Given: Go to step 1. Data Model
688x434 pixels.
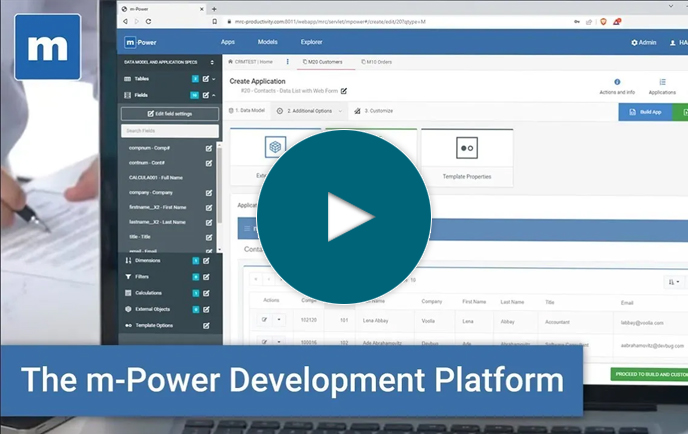Looking at the screenshot, I should click(247, 111).
